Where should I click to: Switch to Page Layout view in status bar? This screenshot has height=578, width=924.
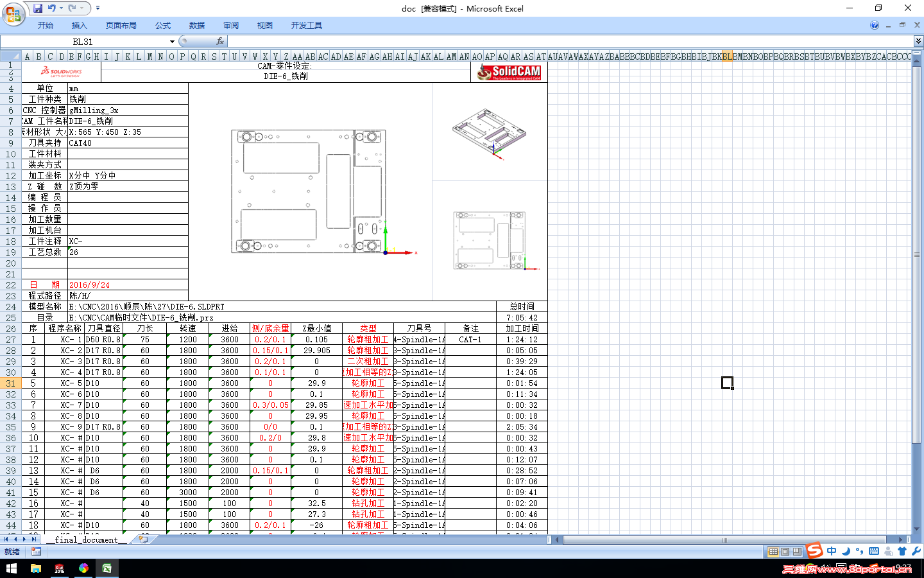coord(785,552)
